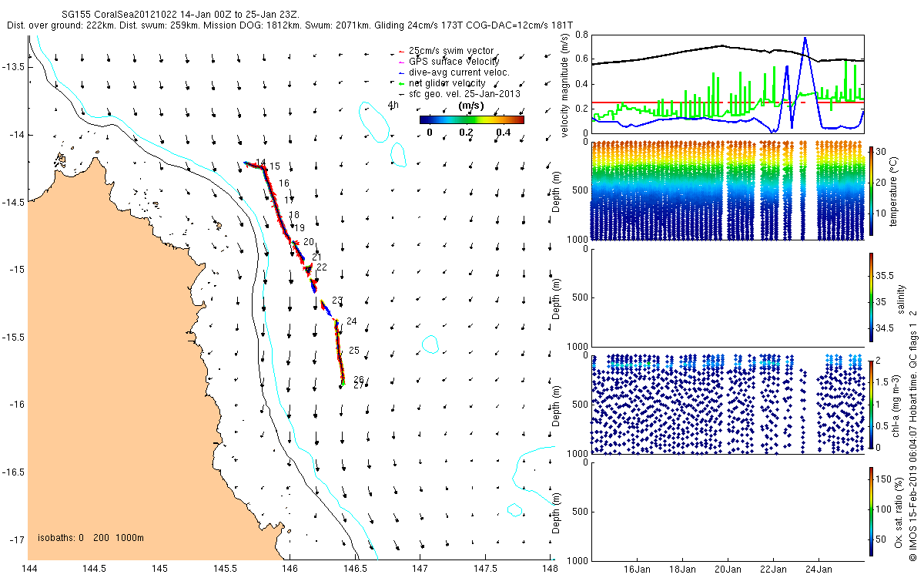Viewport: 924px width, 578px height.
Task: Click the '4h' label near the reef outline
Action: coord(393,106)
